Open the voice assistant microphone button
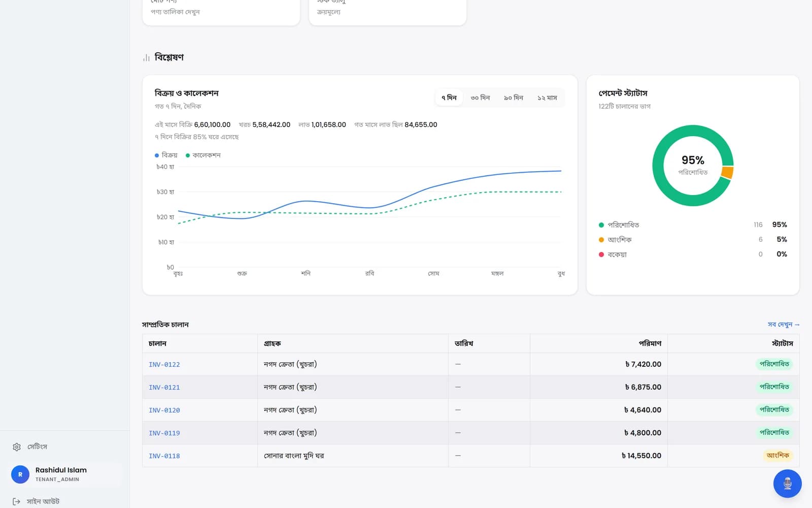This screenshot has height=508, width=812. coord(787,484)
